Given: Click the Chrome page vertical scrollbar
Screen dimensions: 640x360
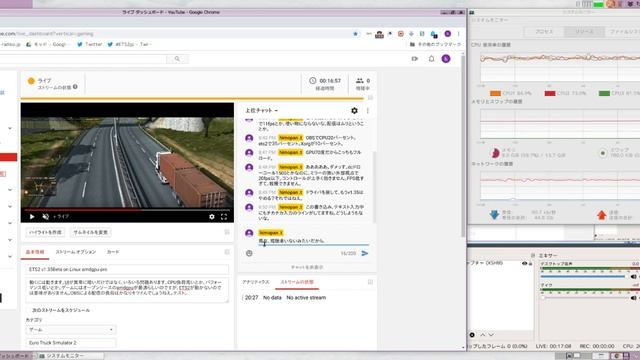Looking at the screenshot, I should 462,146.
